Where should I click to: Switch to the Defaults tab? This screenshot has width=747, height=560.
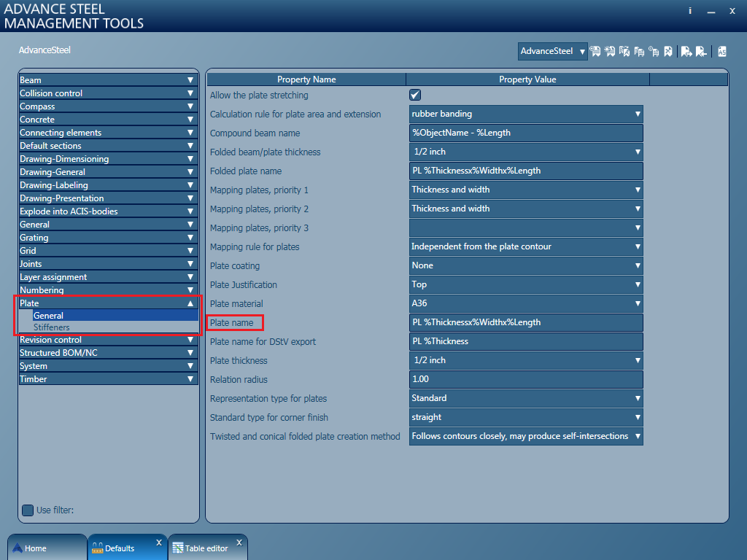[x=127, y=548]
